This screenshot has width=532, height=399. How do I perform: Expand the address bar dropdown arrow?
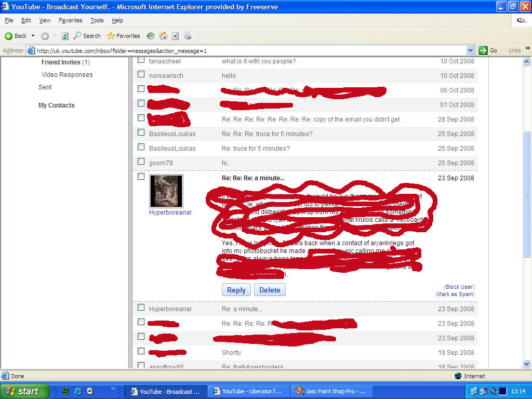(470, 50)
